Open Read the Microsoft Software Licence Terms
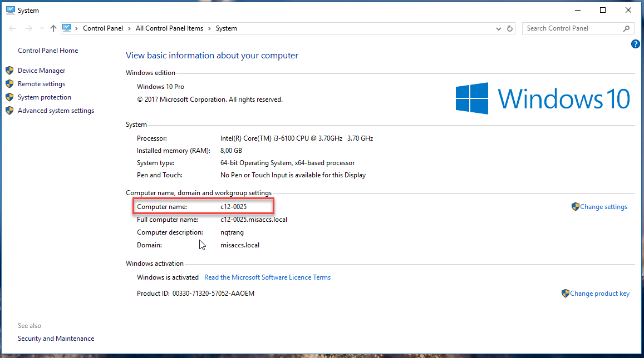Image resolution: width=644 pixels, height=358 pixels. pyautogui.click(x=267, y=277)
